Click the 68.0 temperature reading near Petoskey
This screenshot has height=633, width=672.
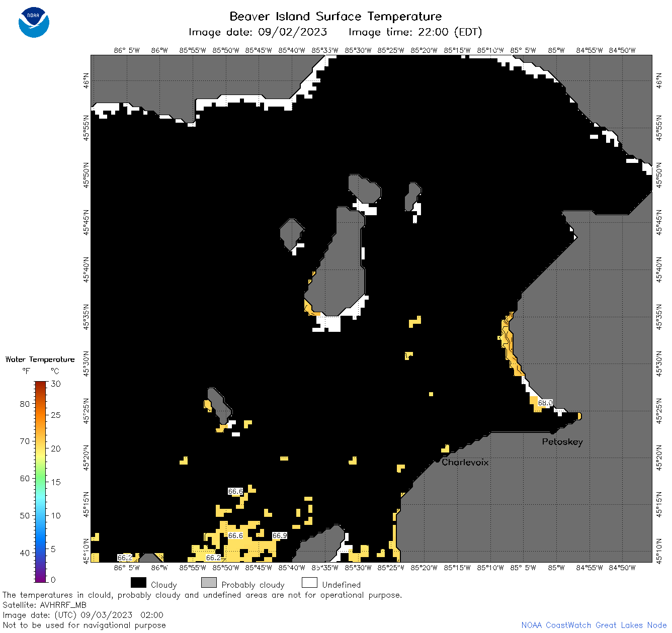point(545,403)
